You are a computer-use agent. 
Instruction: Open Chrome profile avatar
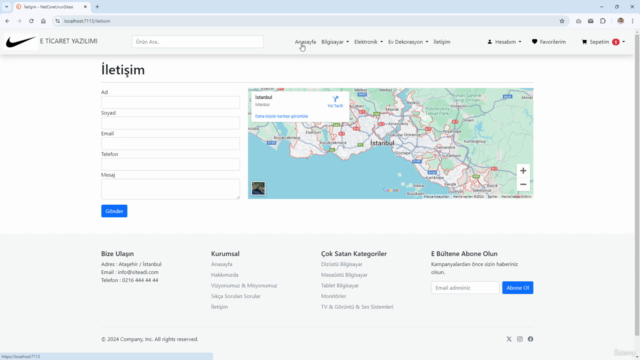tap(620, 21)
